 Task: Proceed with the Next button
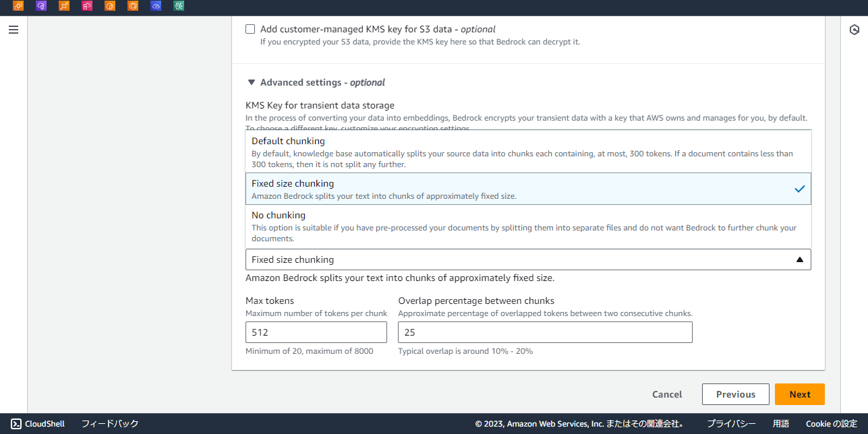point(800,394)
